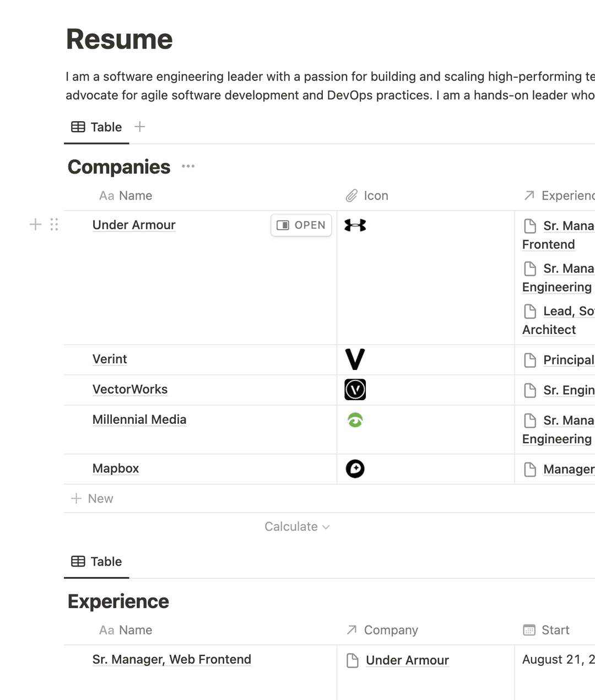Open the Millennial Media page link
Viewport: 595px width, 700px height.
(139, 419)
